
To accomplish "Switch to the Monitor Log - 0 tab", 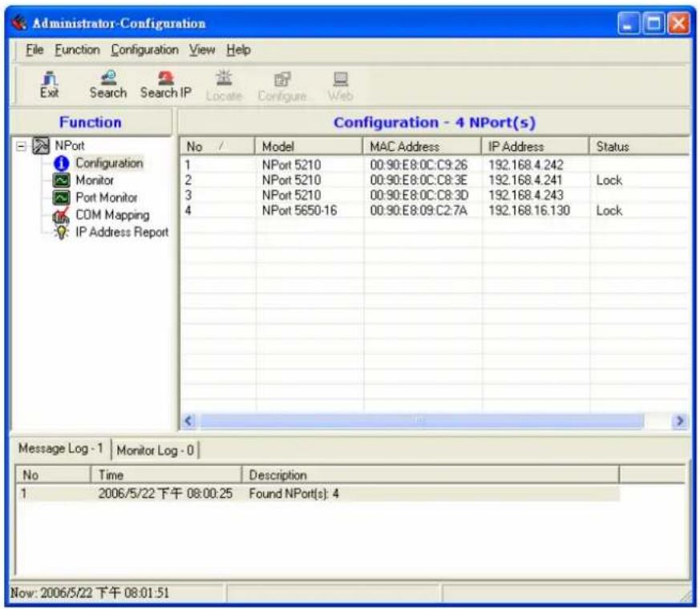I will pyautogui.click(x=156, y=450).
